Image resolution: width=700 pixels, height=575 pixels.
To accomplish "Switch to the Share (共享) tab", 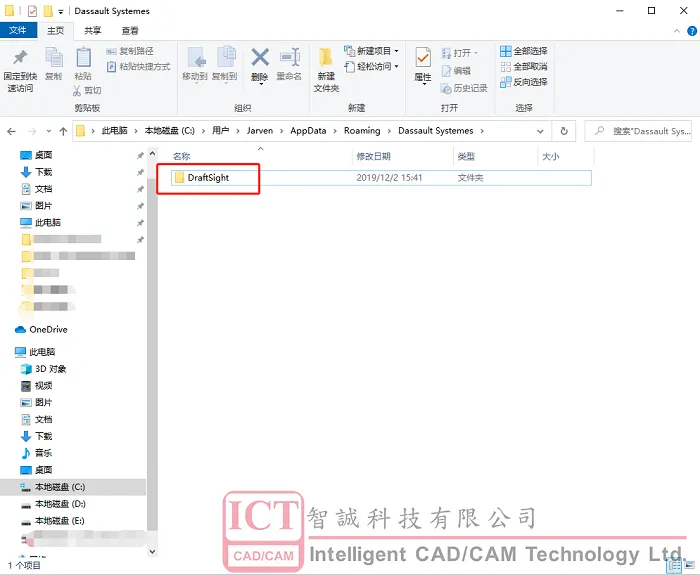I will (93, 31).
